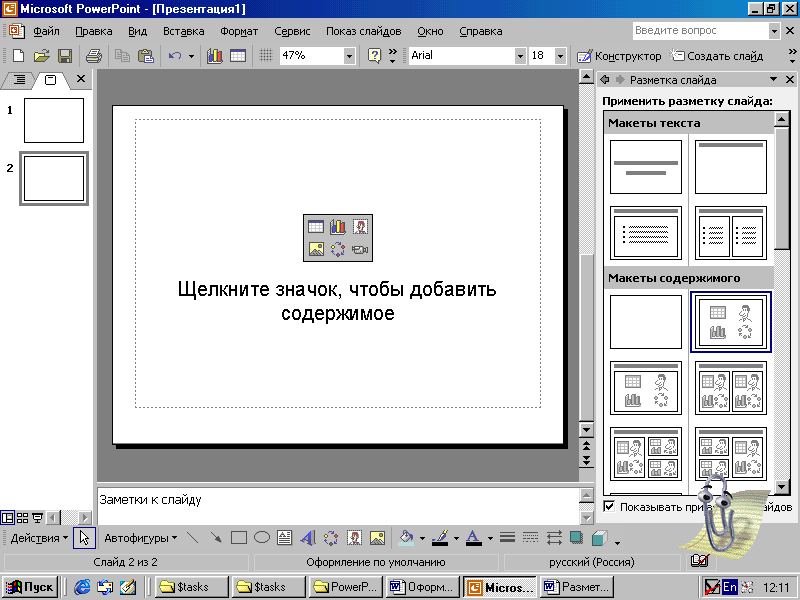Click the Paste clipboard icon
The height and width of the screenshot is (600, 800).
[146, 56]
